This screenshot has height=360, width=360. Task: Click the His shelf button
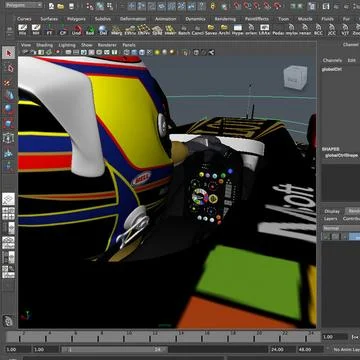point(23,29)
